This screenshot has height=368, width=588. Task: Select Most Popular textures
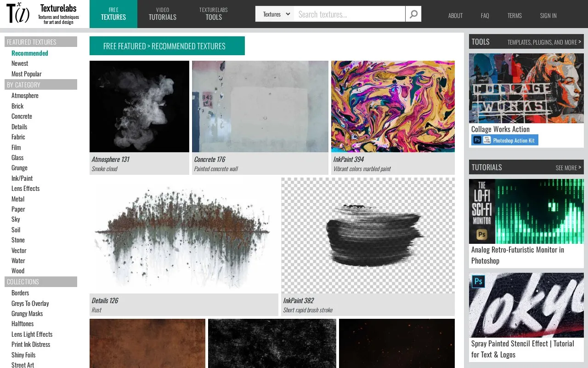point(26,74)
